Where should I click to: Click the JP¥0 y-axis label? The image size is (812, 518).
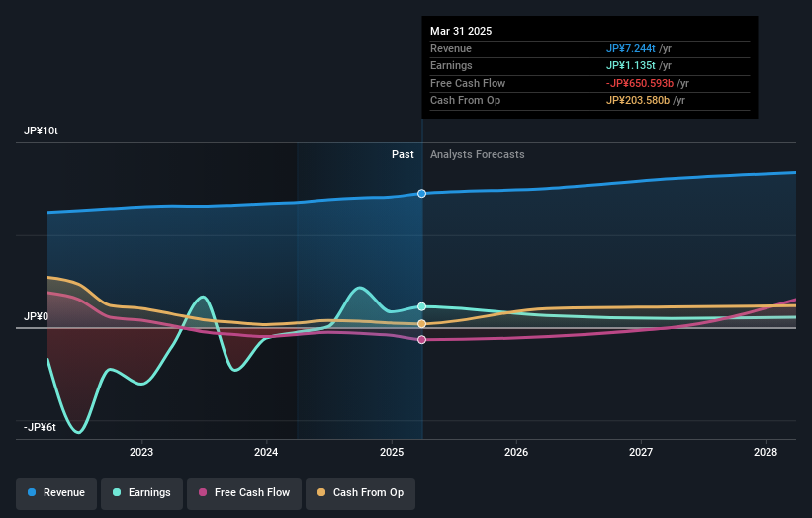[37, 316]
